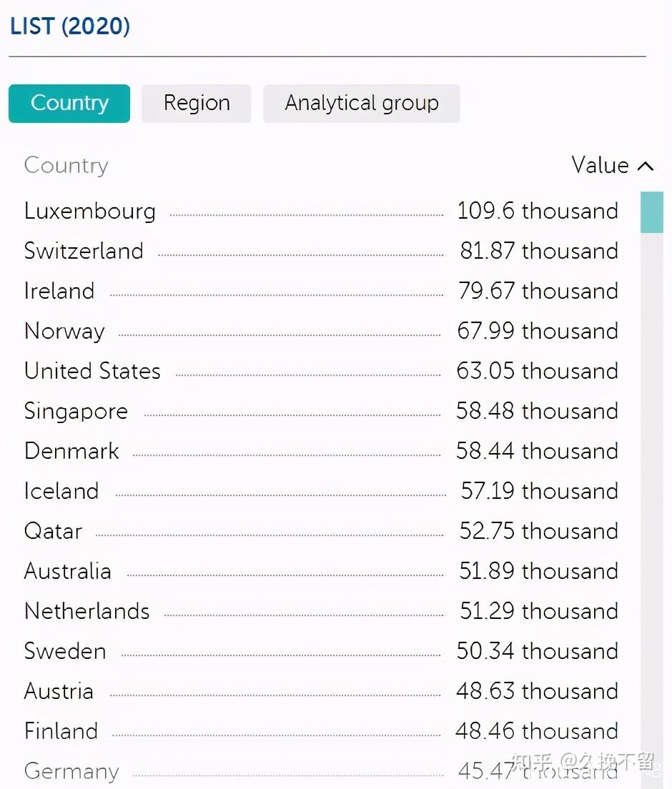
Task: Select the Luxembourg row
Action: click(90, 212)
